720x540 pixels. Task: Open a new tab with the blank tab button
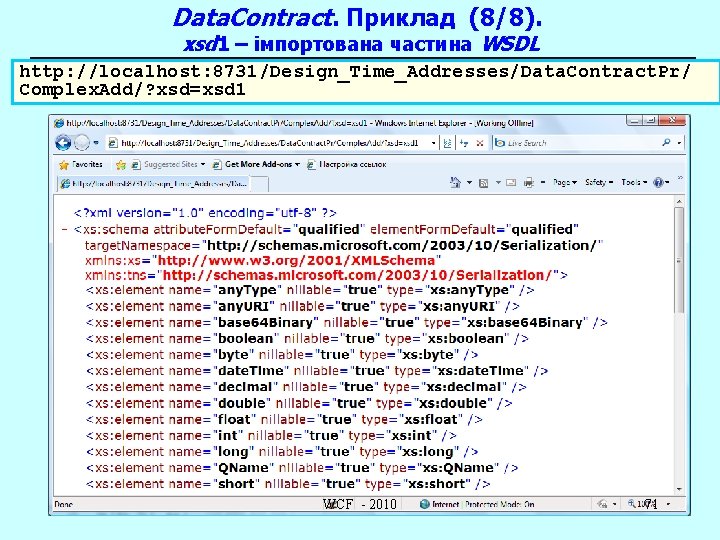pyautogui.click(x=259, y=184)
